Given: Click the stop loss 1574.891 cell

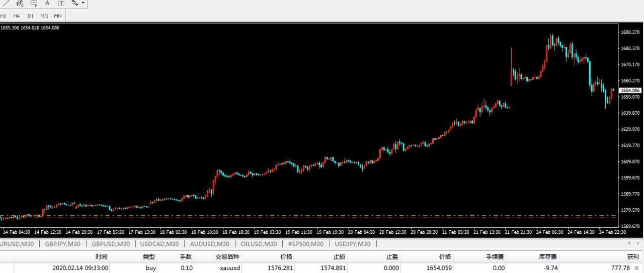Looking at the screenshot, I should click(333, 268).
